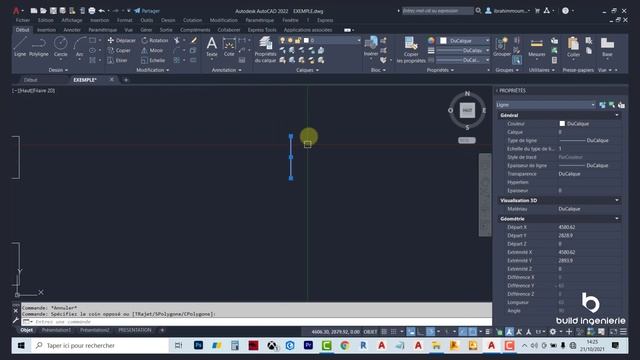Switch to the Présentation1 layout tab
The image size is (640, 360).
[56, 330]
